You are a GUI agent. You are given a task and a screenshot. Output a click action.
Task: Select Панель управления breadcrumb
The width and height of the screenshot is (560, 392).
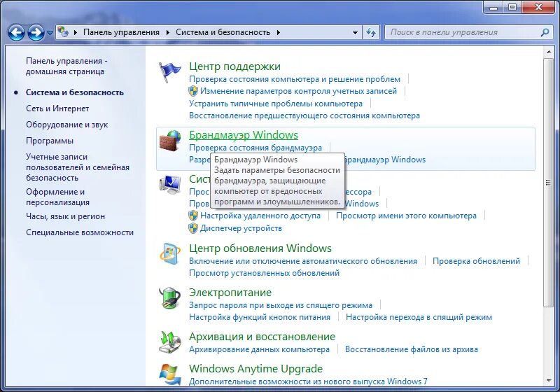(x=121, y=32)
